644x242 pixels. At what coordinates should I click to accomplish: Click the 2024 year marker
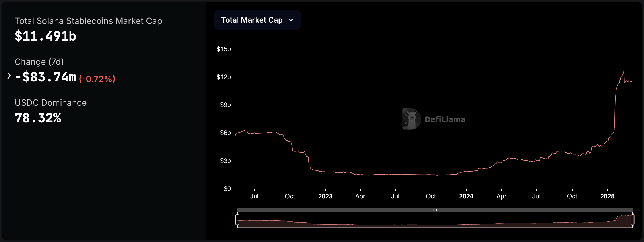pyautogui.click(x=466, y=196)
